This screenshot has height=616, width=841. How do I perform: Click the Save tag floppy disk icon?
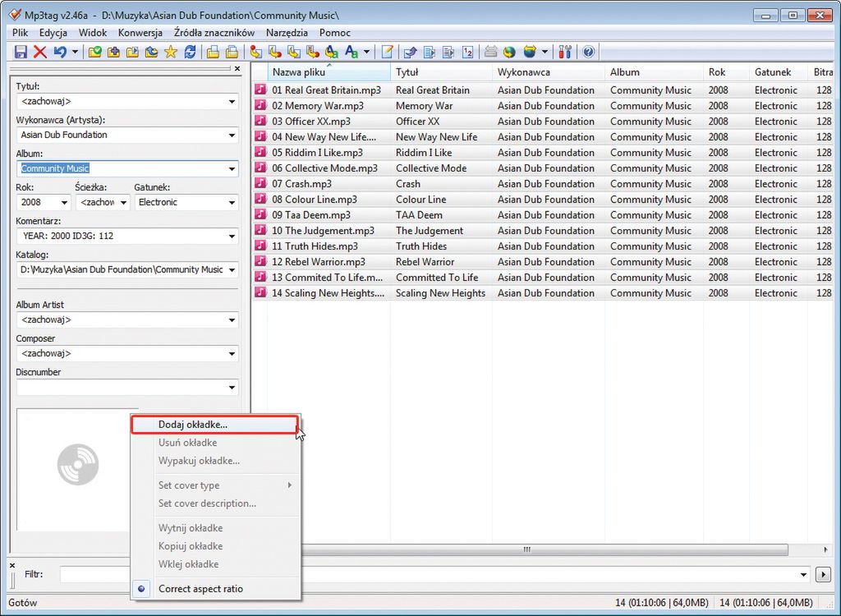(x=21, y=52)
